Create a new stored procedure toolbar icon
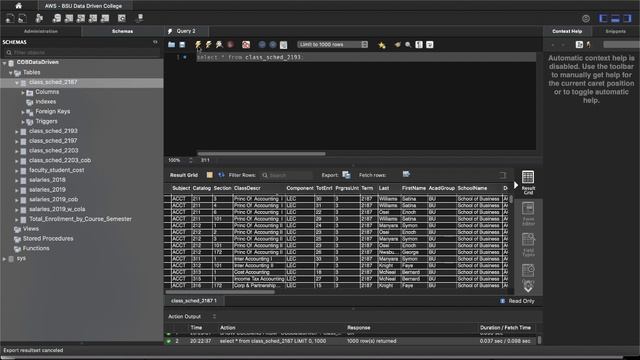The width and height of the screenshot is (640, 360). tap(93, 18)
